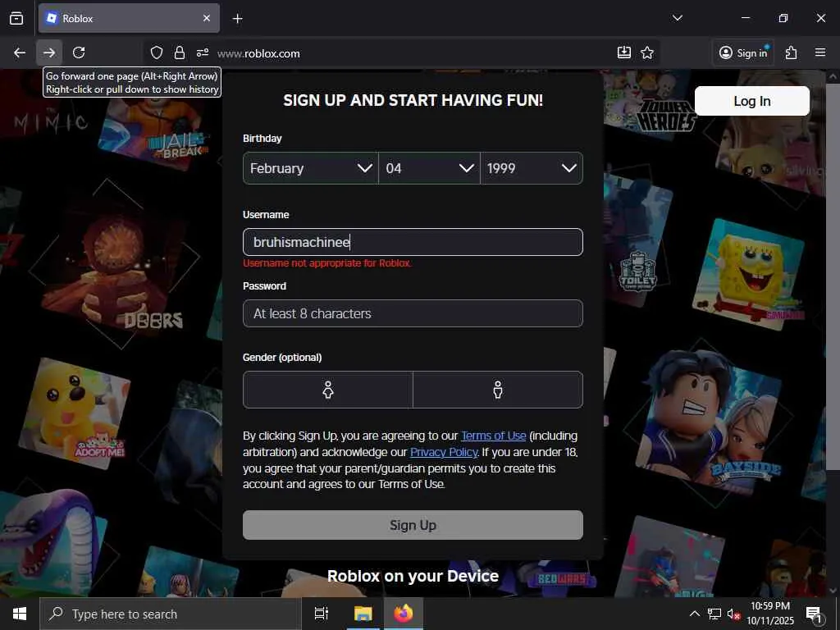
Task: Restore down the browser window
Action: click(783, 18)
